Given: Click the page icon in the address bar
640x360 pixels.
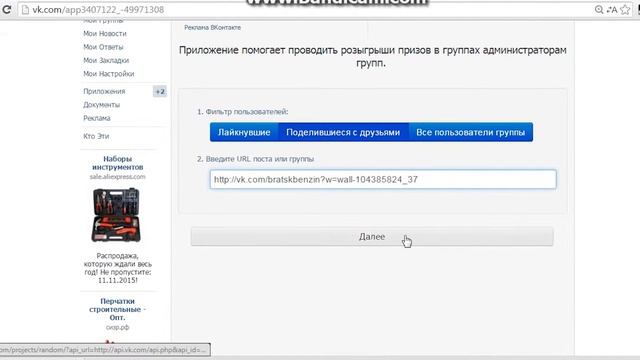Looking at the screenshot, I should pyautogui.click(x=25, y=10).
